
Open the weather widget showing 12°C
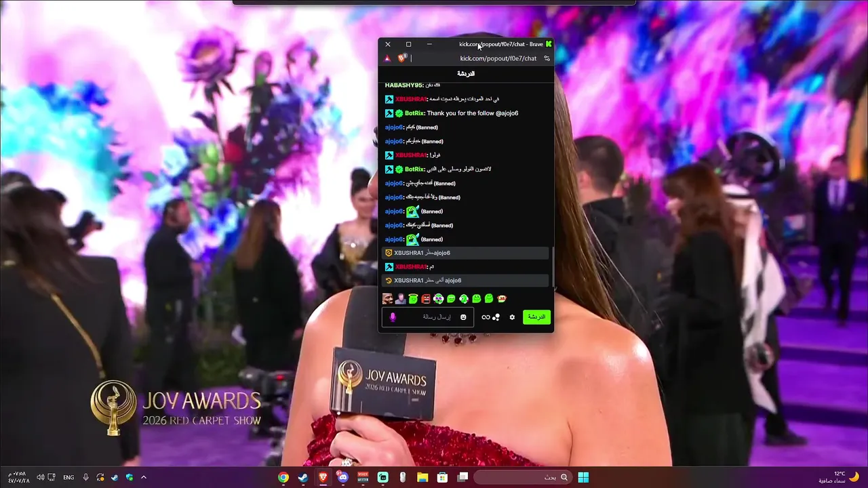(x=839, y=477)
